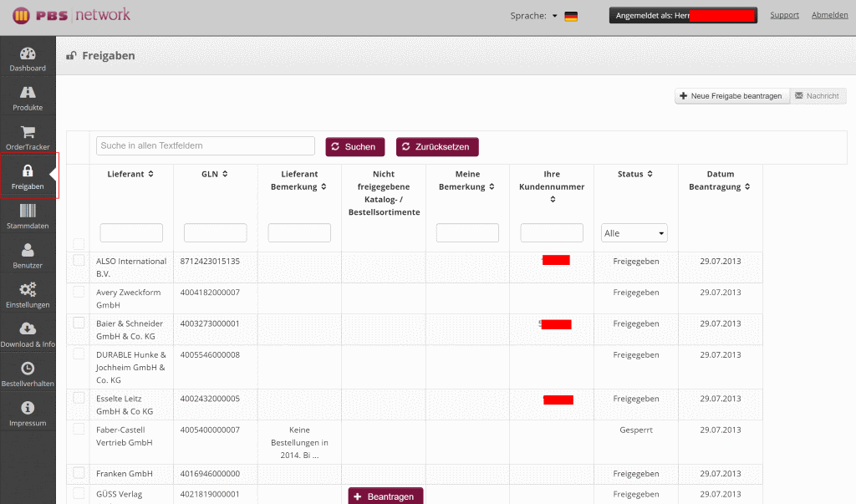
Task: Follow the Abmelden link
Action: [829, 15]
